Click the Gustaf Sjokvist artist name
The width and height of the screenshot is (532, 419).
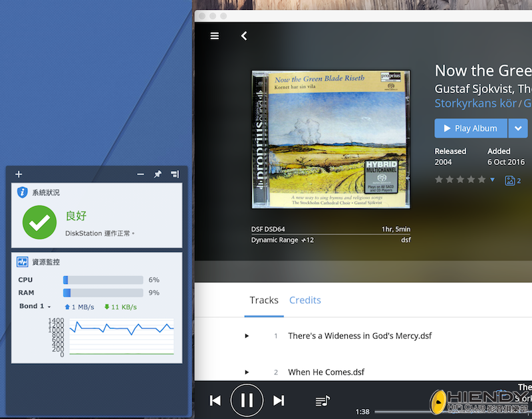click(474, 89)
